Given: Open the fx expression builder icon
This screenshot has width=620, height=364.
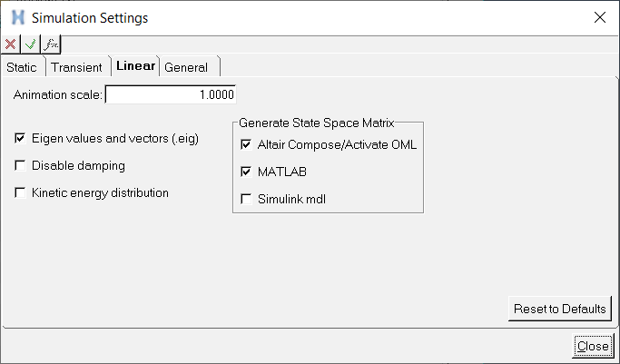Looking at the screenshot, I should click(x=51, y=44).
